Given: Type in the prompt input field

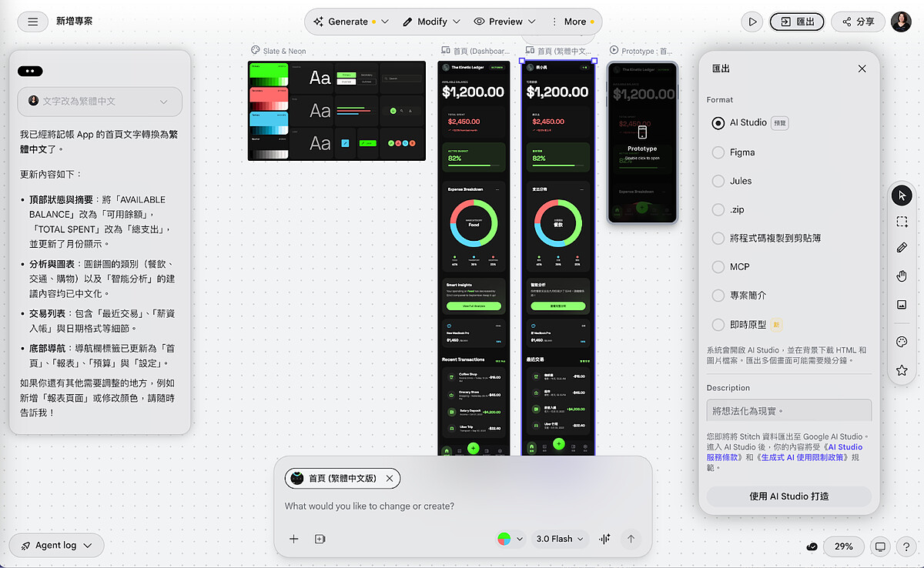Looking at the screenshot, I should (x=462, y=506).
